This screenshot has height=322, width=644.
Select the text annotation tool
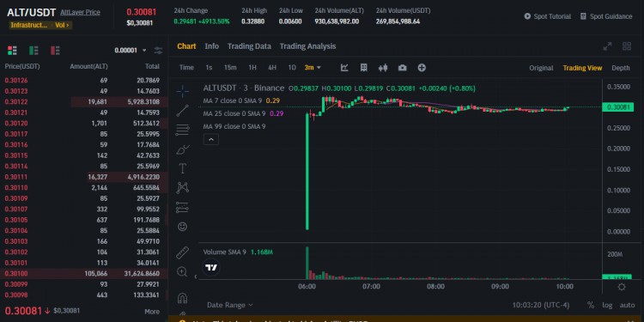pos(182,168)
